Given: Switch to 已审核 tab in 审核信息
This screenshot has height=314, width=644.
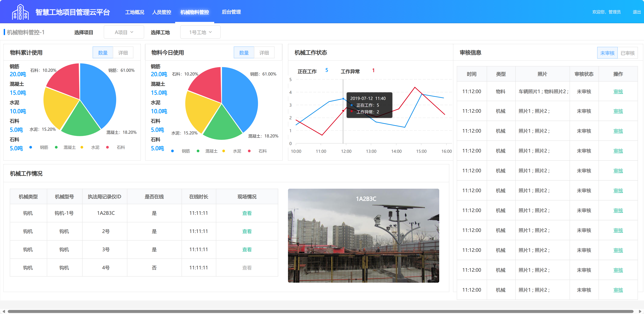Looking at the screenshot, I should tap(627, 53).
